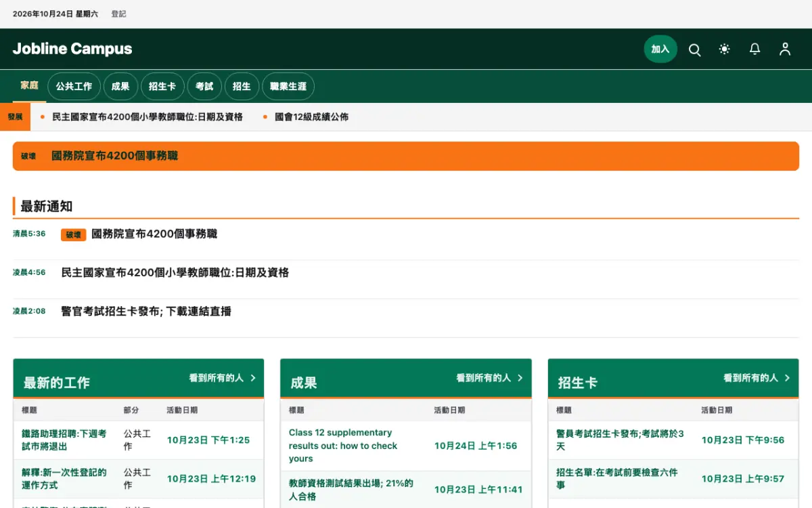Click the Jobline Campus logo

[x=72, y=49]
